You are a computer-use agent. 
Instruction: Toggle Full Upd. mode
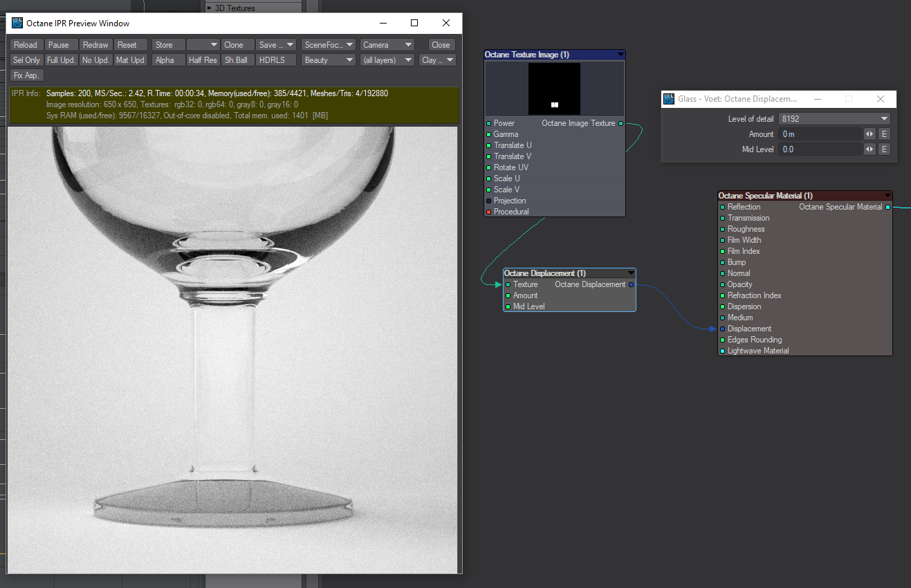(61, 60)
